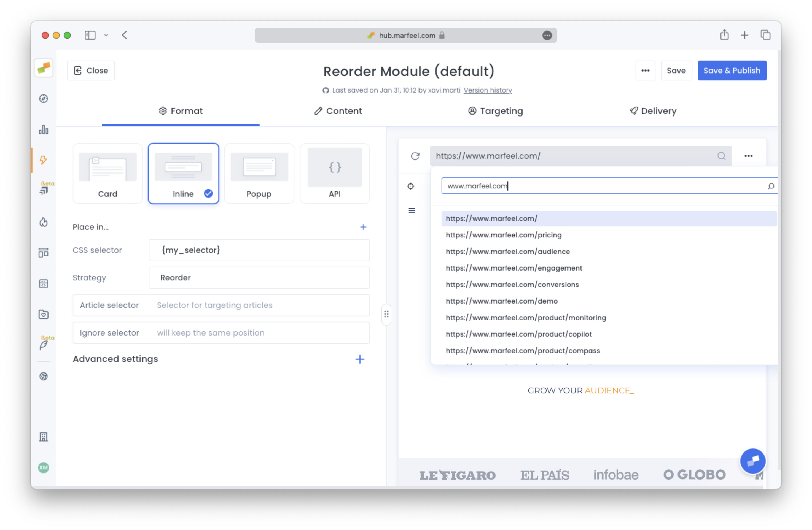Select the Card format option
The height and width of the screenshot is (530, 812).
point(107,173)
